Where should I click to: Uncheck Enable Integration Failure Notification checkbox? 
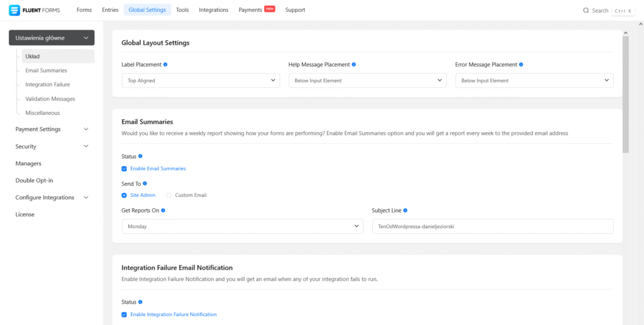click(124, 315)
